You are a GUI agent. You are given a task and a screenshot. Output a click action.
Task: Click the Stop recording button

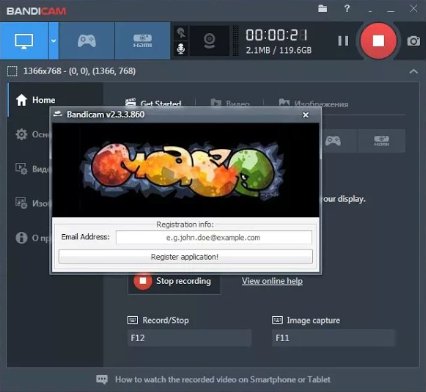tap(173, 281)
